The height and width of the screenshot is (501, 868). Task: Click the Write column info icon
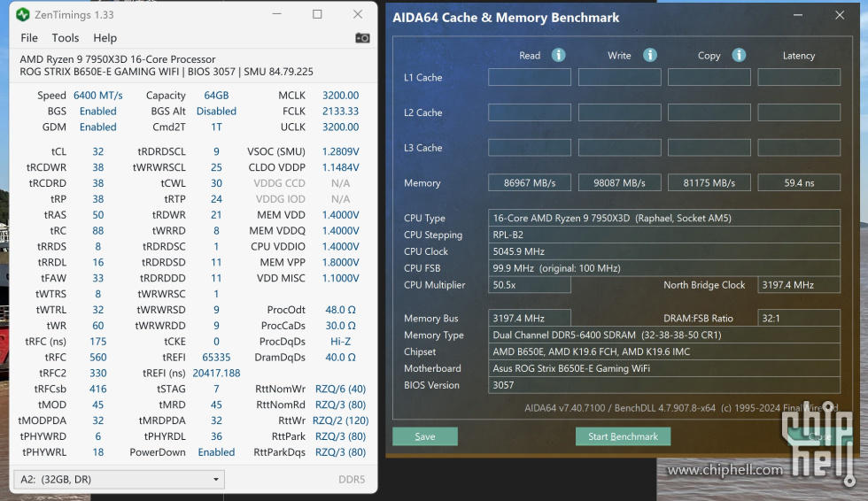pos(650,55)
